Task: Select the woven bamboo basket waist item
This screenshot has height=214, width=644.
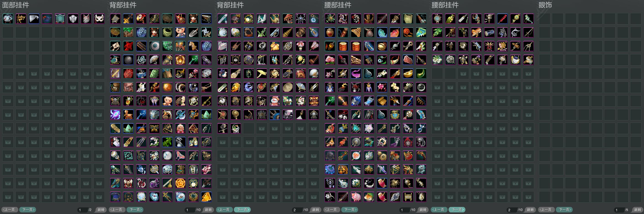Action: coord(408,19)
